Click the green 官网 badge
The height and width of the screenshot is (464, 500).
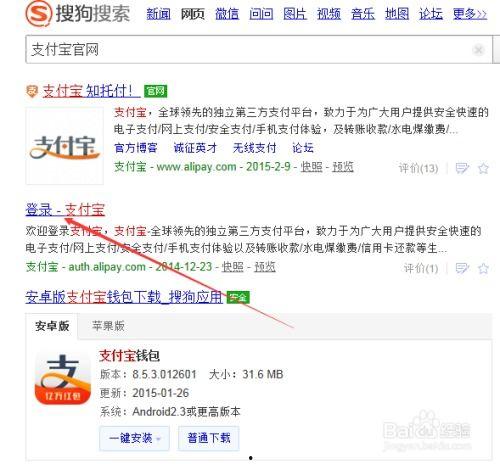click(x=155, y=91)
